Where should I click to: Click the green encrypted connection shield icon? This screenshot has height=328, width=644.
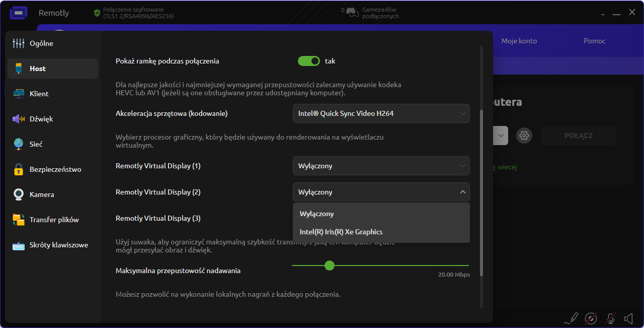pos(97,13)
